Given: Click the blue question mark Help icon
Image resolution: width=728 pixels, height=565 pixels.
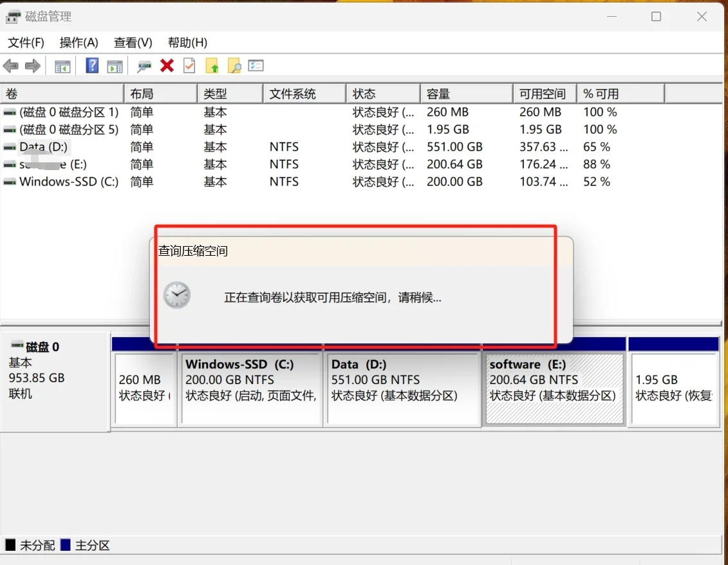Looking at the screenshot, I should (x=92, y=66).
